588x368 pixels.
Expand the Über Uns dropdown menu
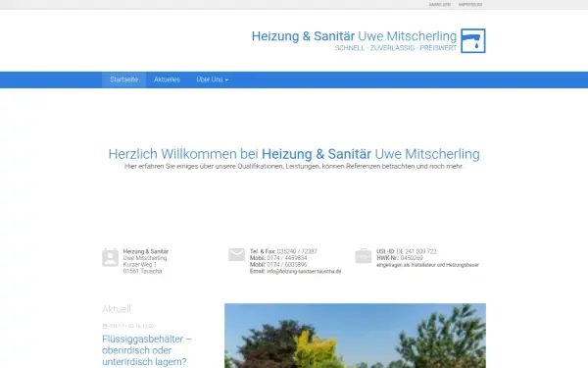click(x=213, y=79)
